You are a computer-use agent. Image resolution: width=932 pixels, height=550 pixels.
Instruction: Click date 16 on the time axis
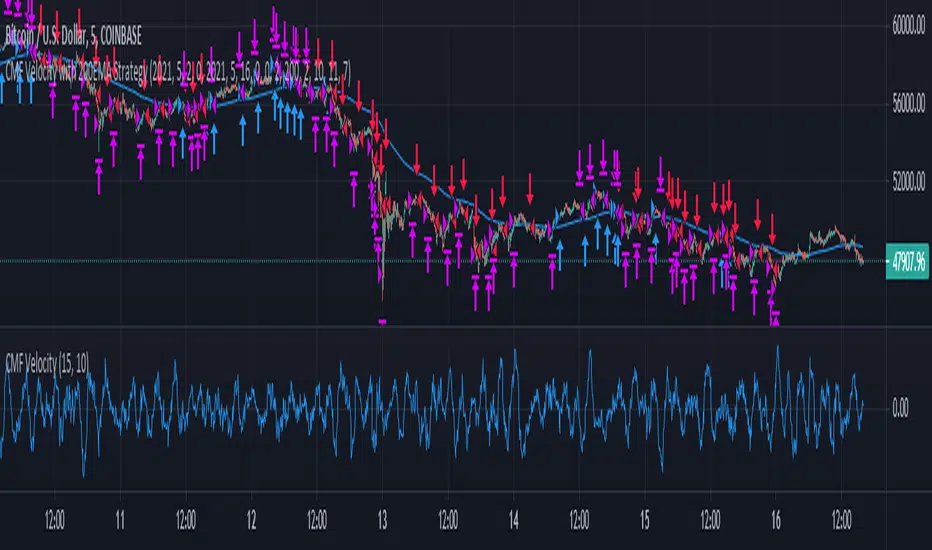(776, 522)
